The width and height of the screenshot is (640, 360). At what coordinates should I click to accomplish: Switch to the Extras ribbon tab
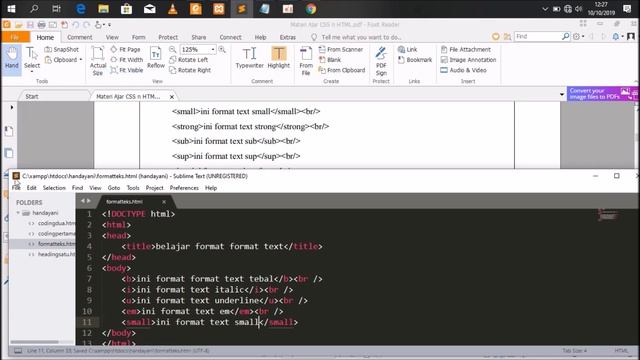288,37
